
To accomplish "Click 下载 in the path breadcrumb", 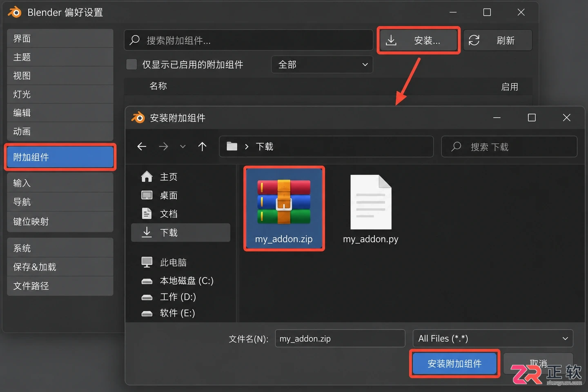I will (x=264, y=147).
